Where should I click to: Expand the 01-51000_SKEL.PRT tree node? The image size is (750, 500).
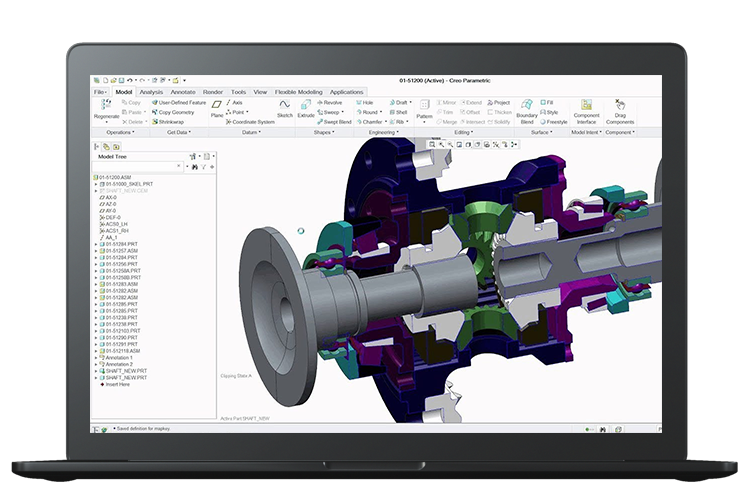pos(96,184)
